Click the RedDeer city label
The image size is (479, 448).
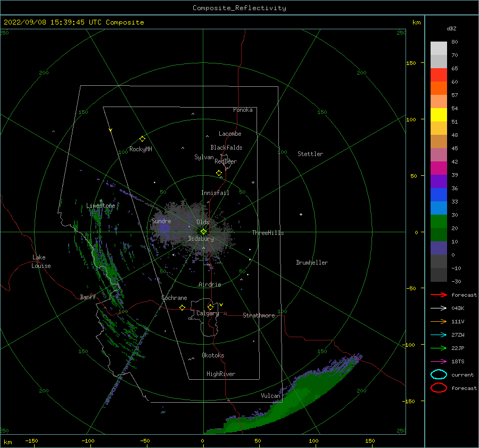click(x=226, y=161)
